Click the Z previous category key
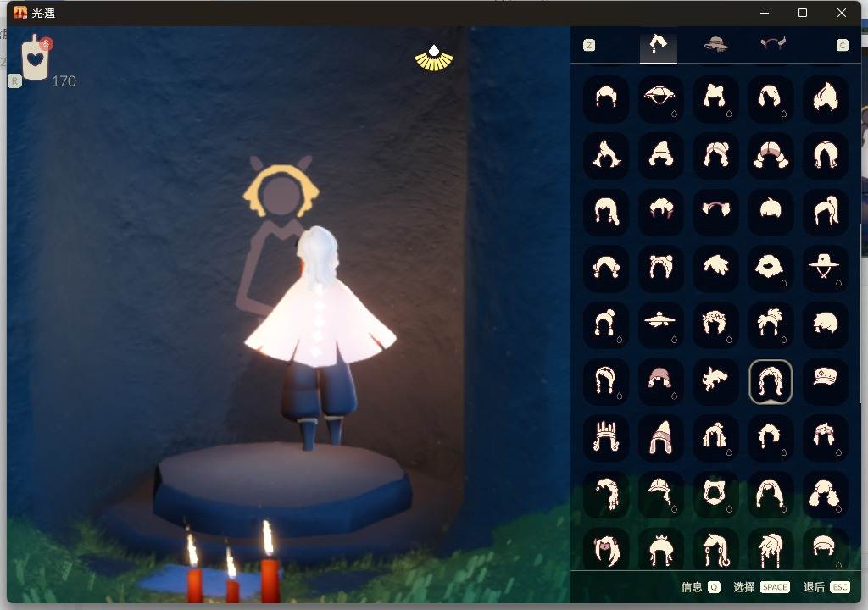The width and height of the screenshot is (868, 610). tap(589, 45)
